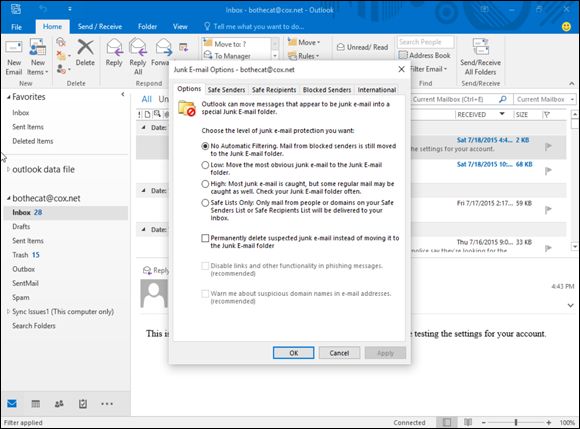Click zoom in plus button
Screen dimensions: 580x429
point(549,422)
